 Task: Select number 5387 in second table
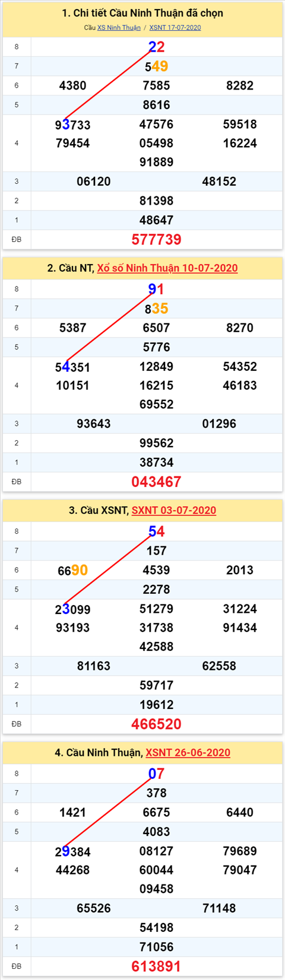(72, 327)
